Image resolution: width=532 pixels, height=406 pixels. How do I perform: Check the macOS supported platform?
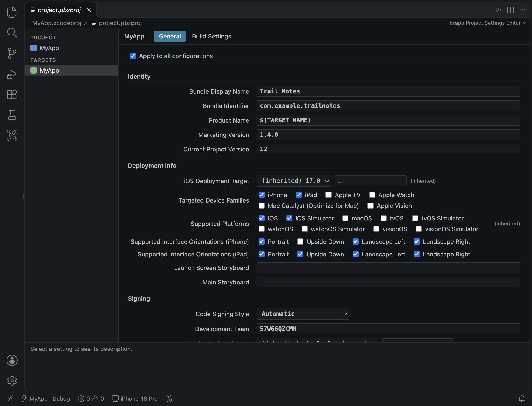pos(345,218)
